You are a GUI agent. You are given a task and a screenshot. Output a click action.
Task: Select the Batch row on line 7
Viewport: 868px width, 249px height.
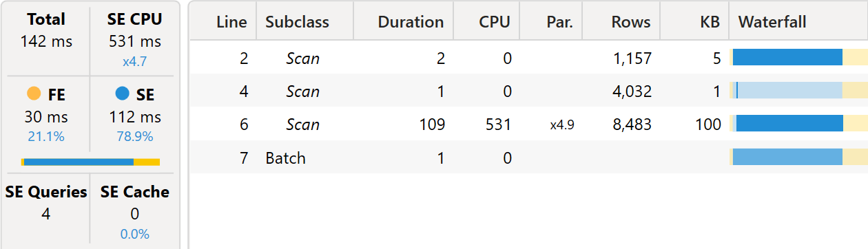point(529,158)
